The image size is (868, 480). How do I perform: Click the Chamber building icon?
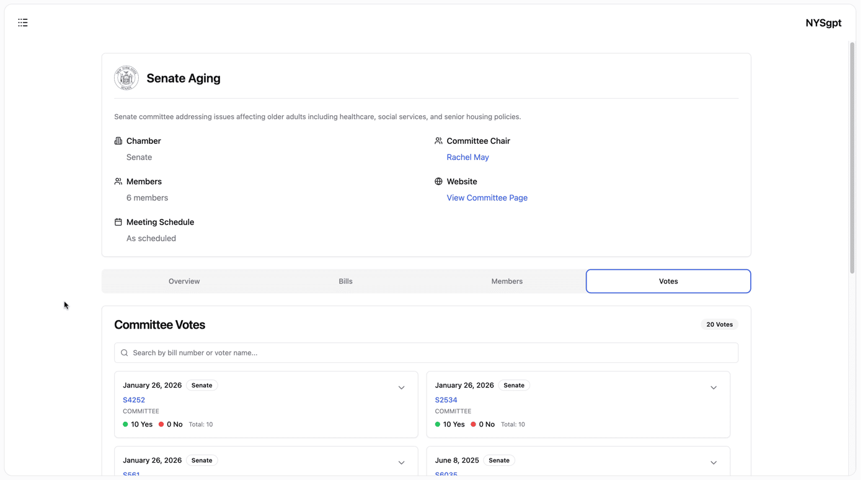pyautogui.click(x=118, y=141)
